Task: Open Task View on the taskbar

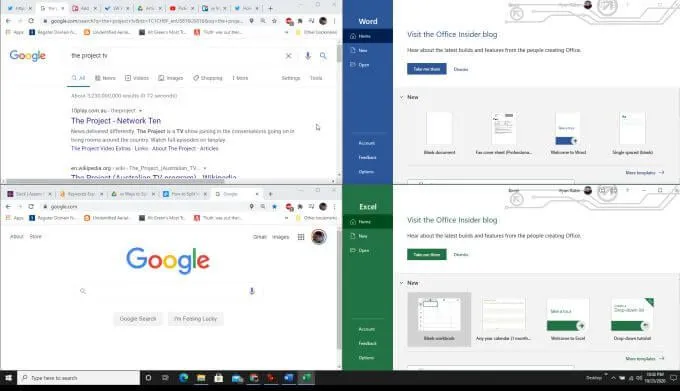Action: click(165, 378)
